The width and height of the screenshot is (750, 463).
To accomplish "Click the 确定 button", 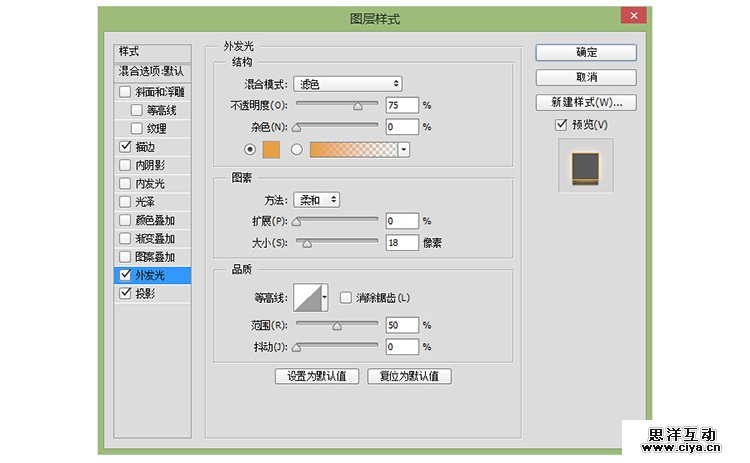I will click(x=585, y=53).
